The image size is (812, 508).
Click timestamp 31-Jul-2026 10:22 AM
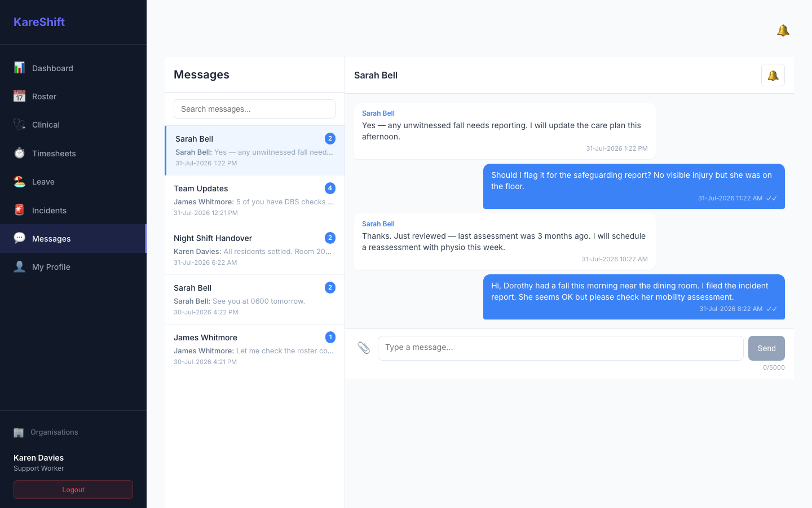615,259
